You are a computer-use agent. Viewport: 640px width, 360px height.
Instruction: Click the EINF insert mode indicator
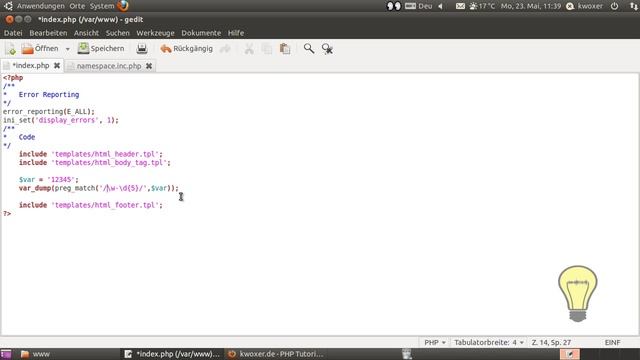(612, 342)
